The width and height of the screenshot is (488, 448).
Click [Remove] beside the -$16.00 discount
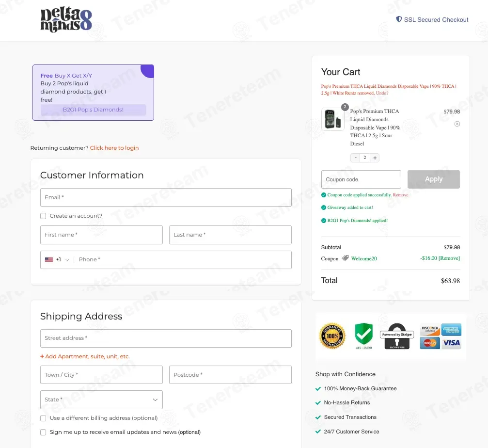tap(449, 258)
